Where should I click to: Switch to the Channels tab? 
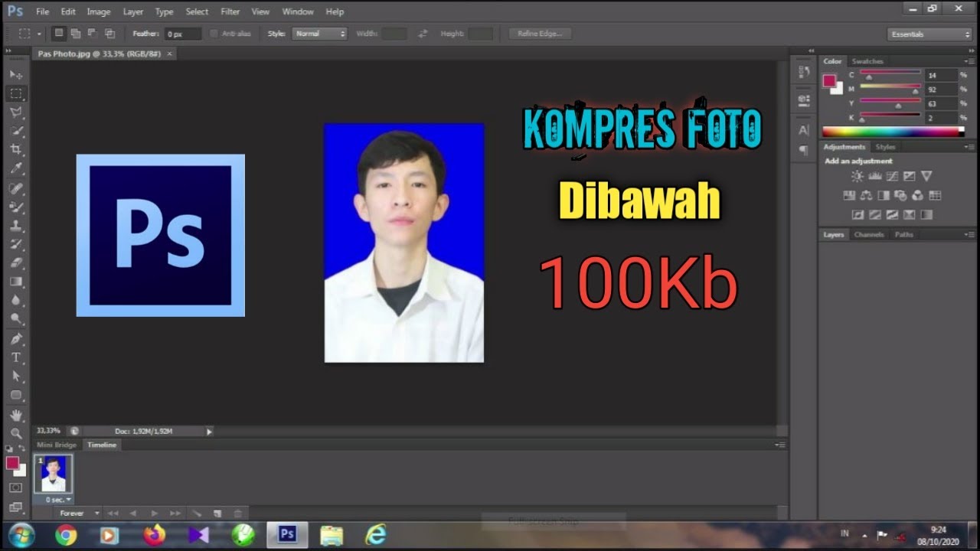click(x=869, y=235)
